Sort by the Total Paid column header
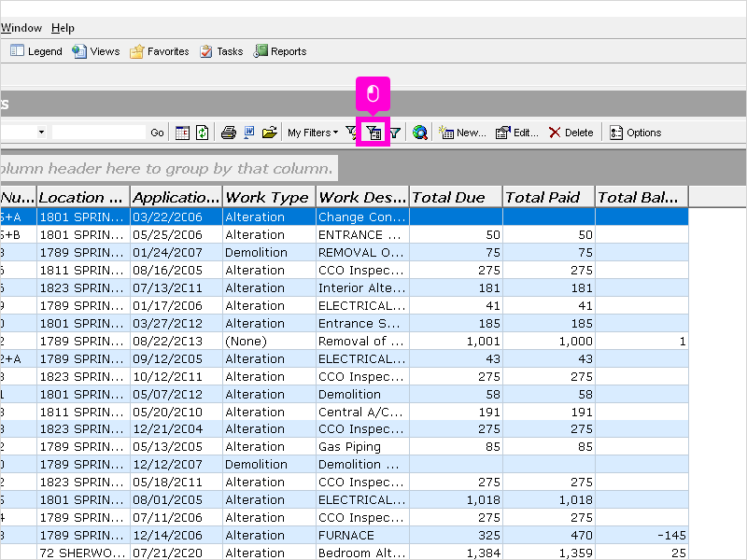747x560 pixels. 549,197
